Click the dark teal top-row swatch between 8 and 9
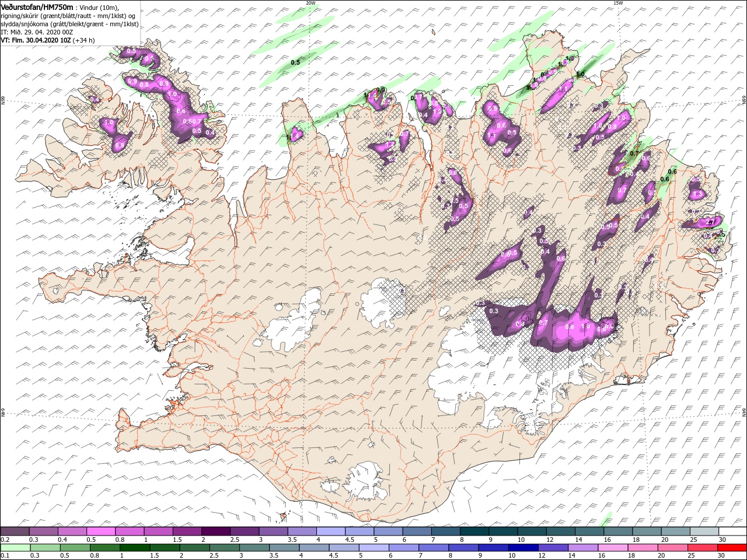The image size is (747, 560). 474,531
